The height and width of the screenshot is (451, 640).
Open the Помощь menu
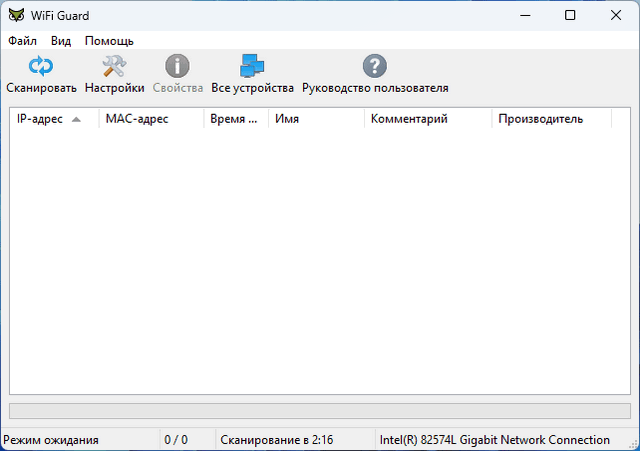(109, 41)
